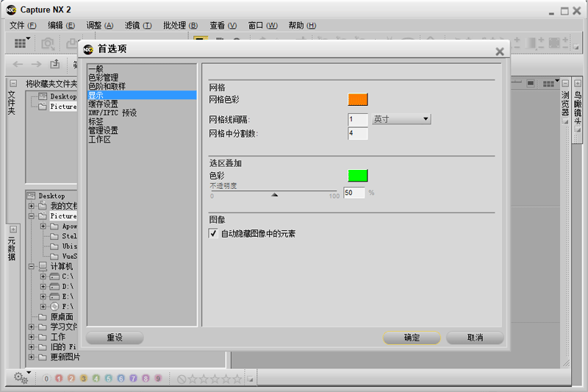Screen dimensions: 588x392
Task: Open the 窗口 menu
Action: click(x=262, y=26)
